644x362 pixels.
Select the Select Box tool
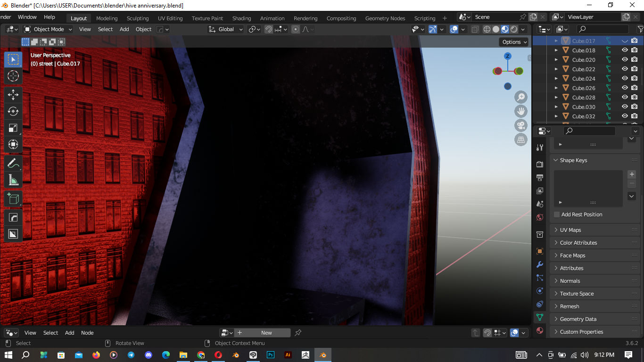click(x=13, y=59)
